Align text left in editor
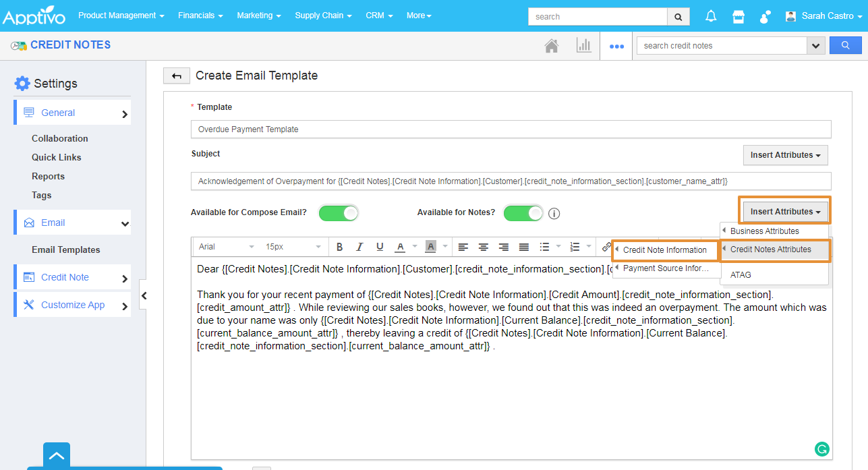 463,247
